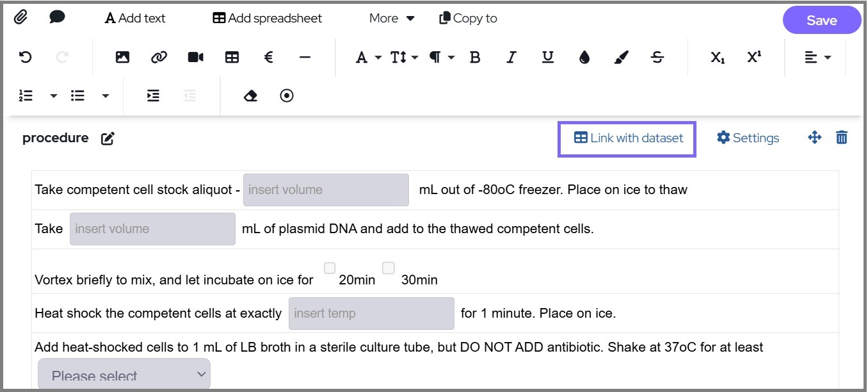868x392 pixels.
Task: Insert a hyperlink with the link icon
Action: [159, 58]
